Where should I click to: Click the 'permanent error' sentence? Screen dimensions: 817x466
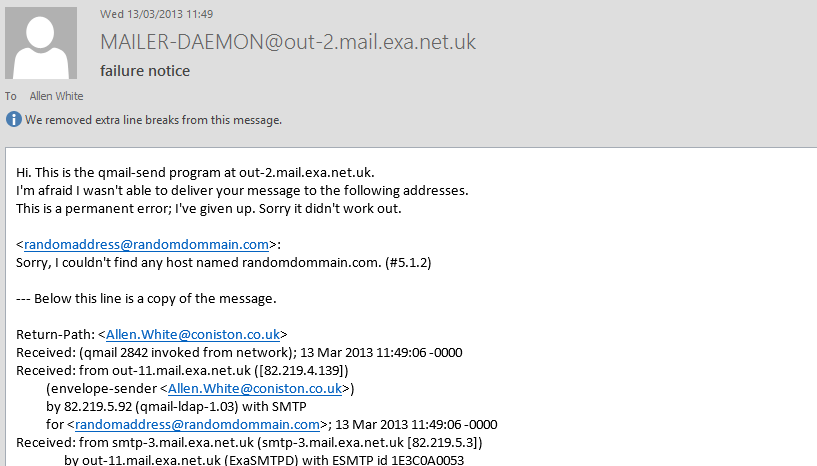pos(208,209)
